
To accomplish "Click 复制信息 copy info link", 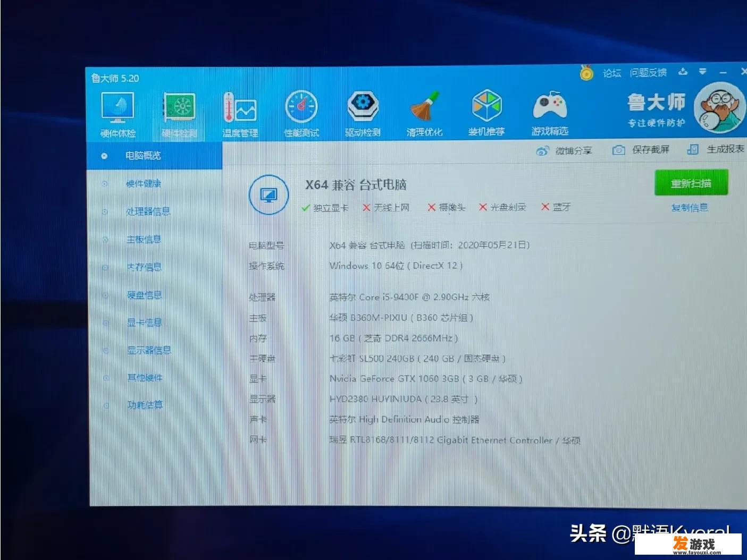I will 690,208.
